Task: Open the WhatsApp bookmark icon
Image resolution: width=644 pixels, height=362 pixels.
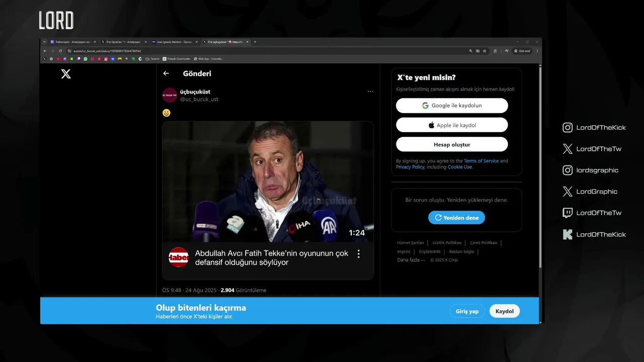Action: [86, 59]
